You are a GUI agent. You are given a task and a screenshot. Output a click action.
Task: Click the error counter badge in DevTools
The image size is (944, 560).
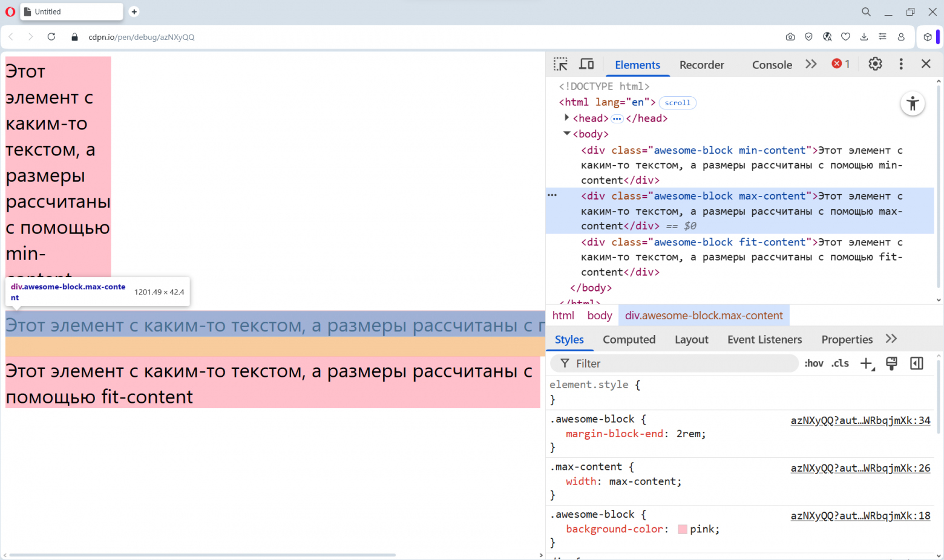(x=841, y=63)
